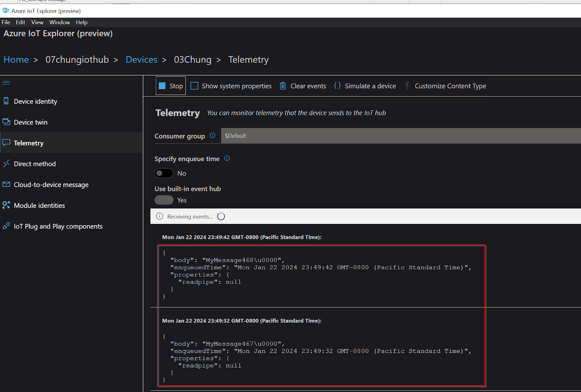Click the Receiving events info icon

(x=159, y=216)
